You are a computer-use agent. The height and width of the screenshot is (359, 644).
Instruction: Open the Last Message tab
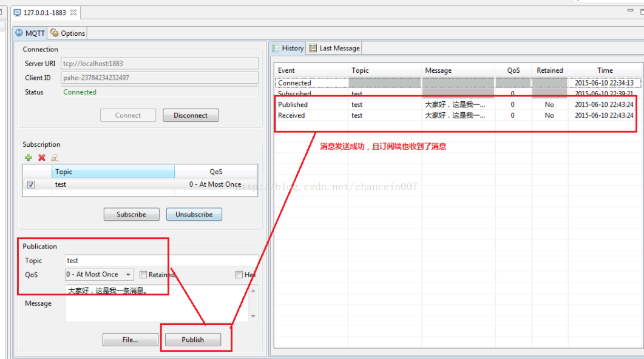[334, 49]
